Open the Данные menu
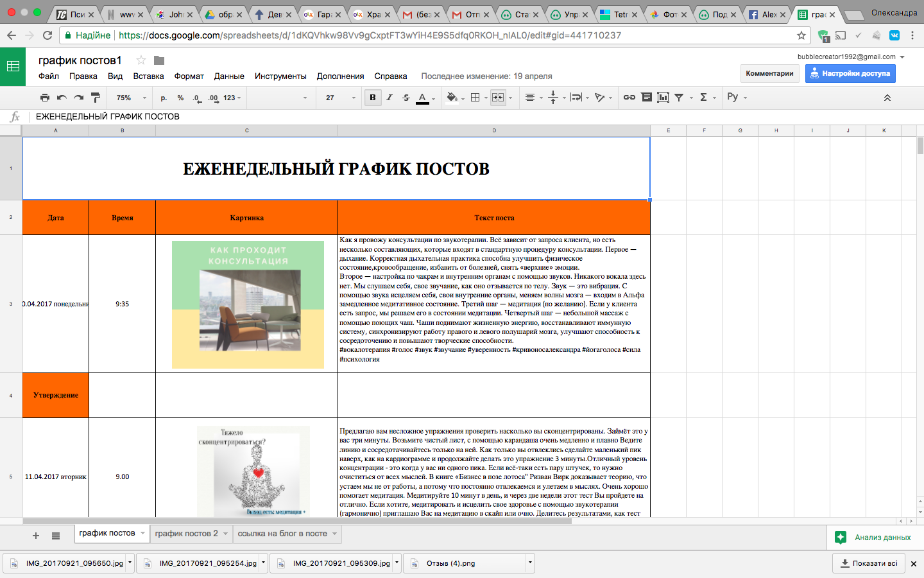The height and width of the screenshot is (578, 924). point(229,76)
